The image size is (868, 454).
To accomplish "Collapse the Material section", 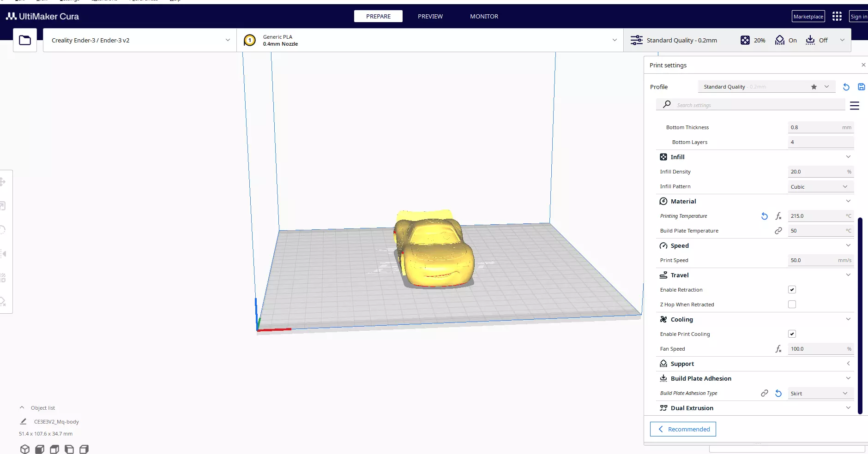I will coord(848,201).
